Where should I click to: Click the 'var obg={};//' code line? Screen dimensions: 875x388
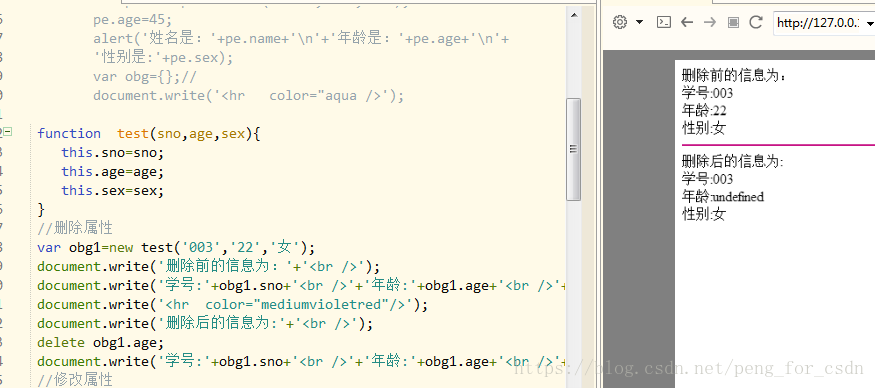(x=145, y=76)
